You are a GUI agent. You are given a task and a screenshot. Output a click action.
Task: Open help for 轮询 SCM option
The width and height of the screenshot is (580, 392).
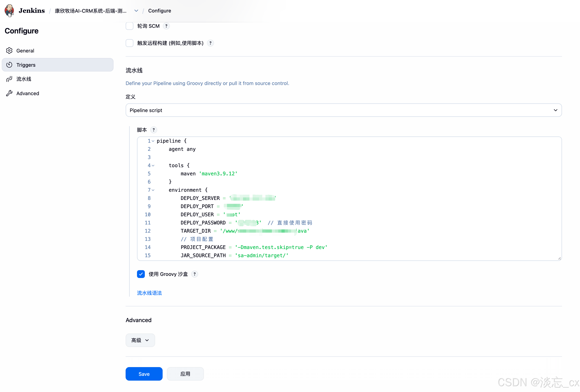(166, 26)
